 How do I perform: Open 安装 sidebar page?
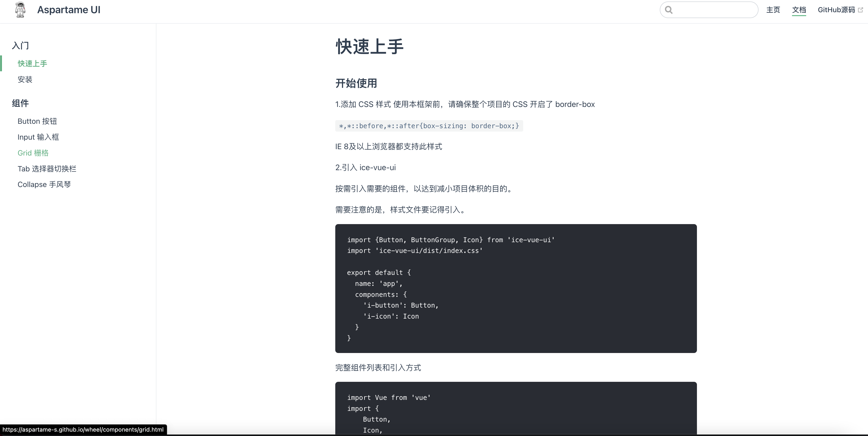(x=25, y=79)
